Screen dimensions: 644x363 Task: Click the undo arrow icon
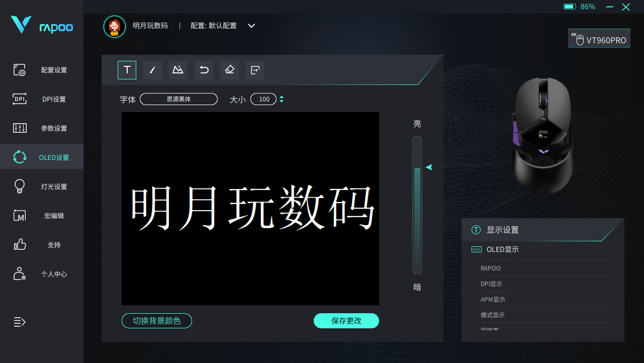(204, 70)
